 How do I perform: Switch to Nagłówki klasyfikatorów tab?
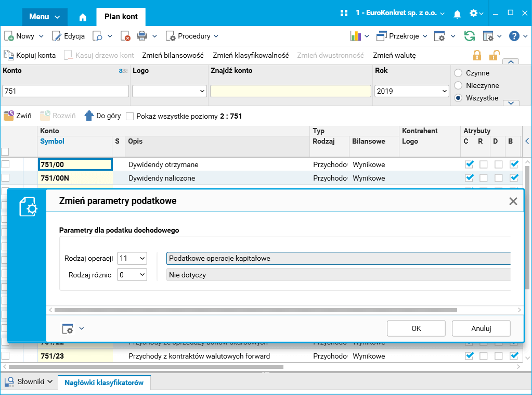(x=104, y=383)
